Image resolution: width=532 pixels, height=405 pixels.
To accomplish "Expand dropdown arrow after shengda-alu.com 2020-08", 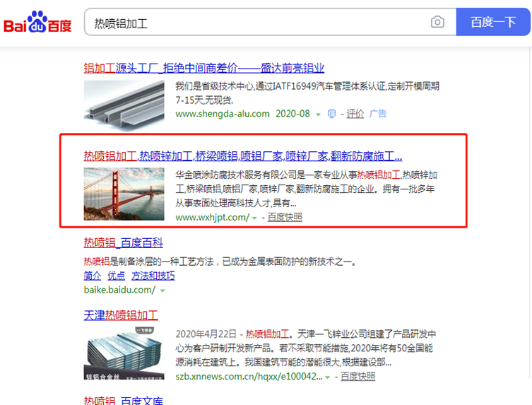I will coord(318,115).
